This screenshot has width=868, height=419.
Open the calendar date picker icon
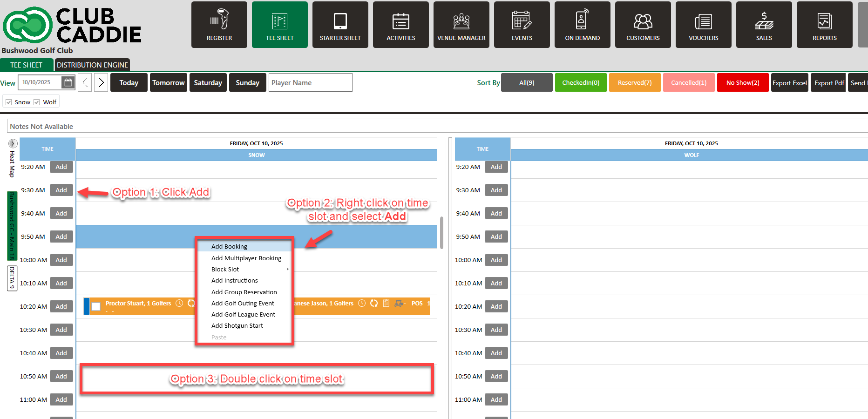click(68, 82)
